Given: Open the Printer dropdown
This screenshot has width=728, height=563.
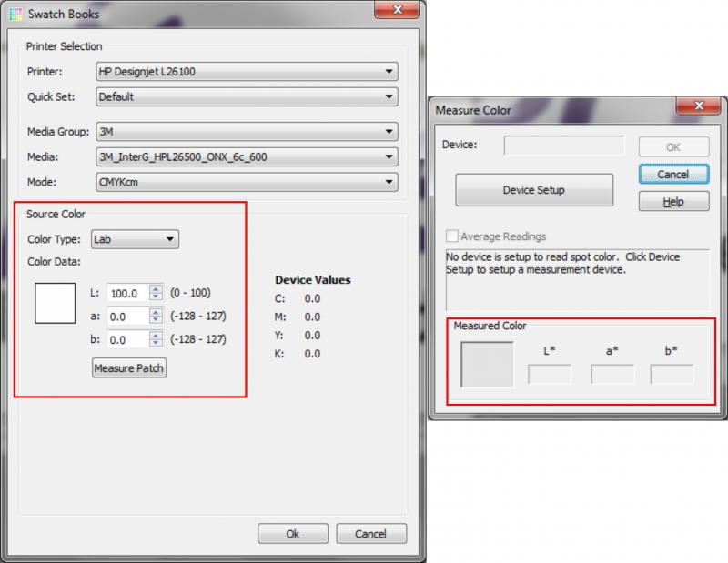Looking at the screenshot, I should 247,72.
